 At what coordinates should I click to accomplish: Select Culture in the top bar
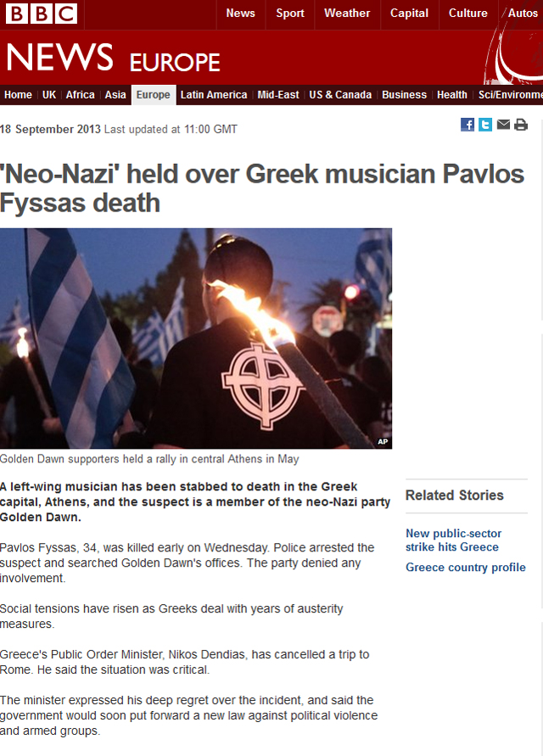[467, 14]
